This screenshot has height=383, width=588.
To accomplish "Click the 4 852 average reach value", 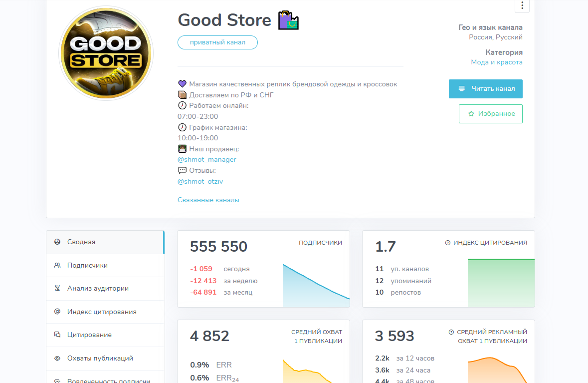I will [x=209, y=336].
